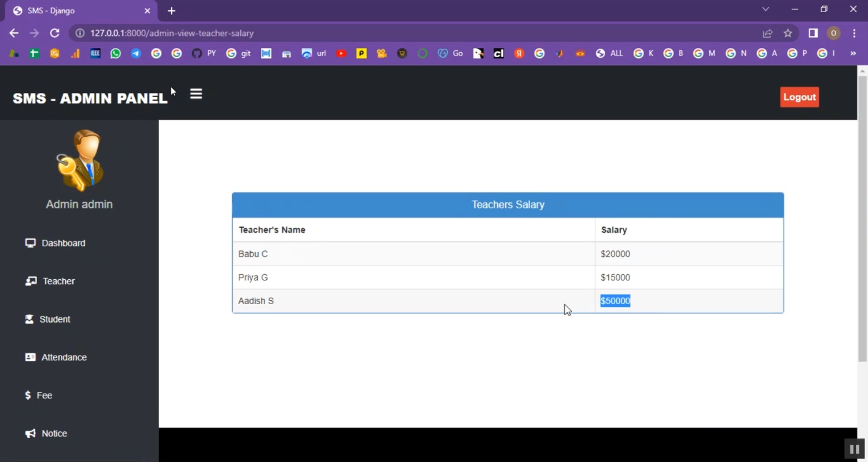Toggle the sidebar hamburger menu
The height and width of the screenshot is (462, 868).
tap(196, 94)
